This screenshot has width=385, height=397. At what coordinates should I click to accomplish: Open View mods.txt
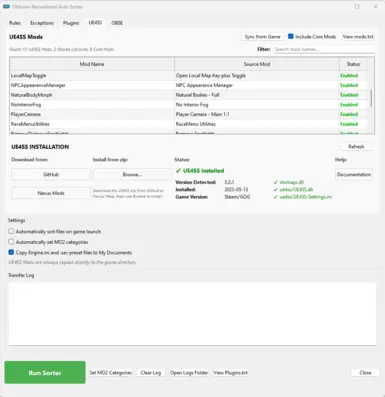point(358,37)
